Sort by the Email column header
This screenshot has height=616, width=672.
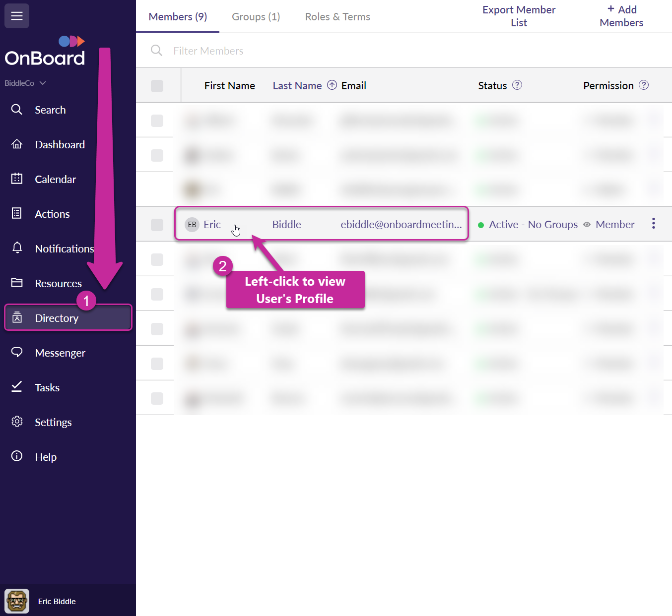point(353,85)
